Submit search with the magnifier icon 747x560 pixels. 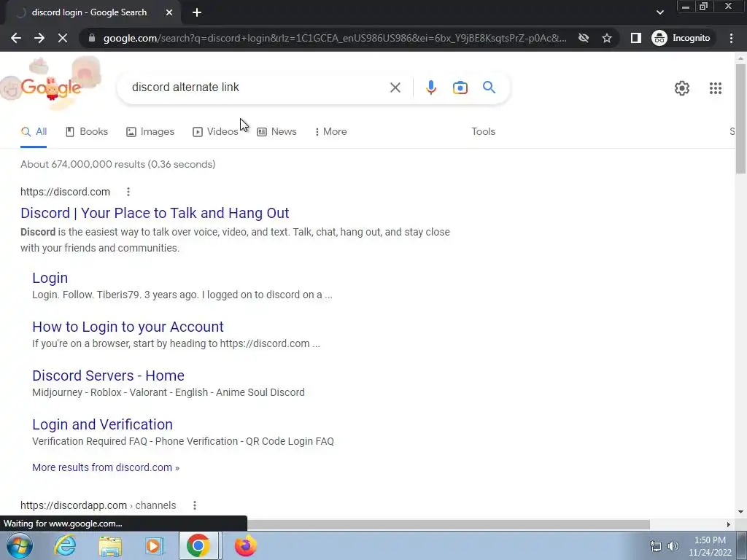point(489,87)
